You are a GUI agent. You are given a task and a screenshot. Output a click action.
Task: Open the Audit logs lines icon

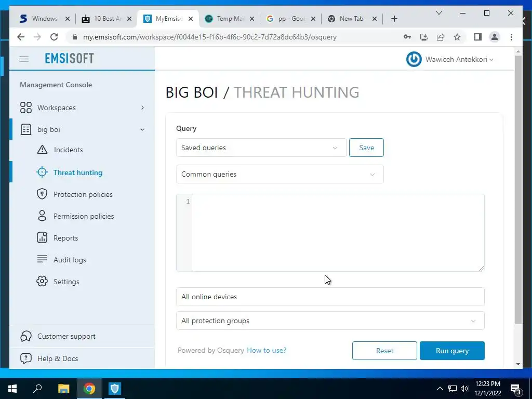coord(42,259)
